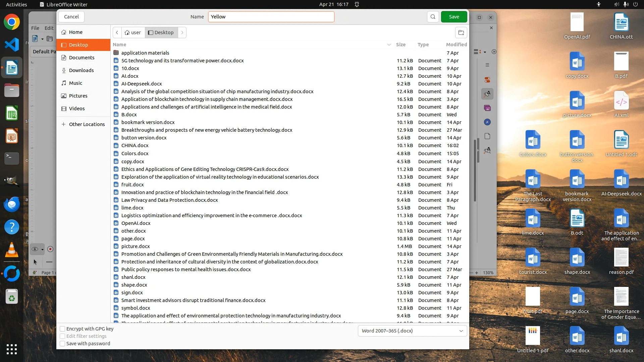This screenshot has height=362, width=644.
Task: Click the file Name input field
Action: [x=271, y=17]
